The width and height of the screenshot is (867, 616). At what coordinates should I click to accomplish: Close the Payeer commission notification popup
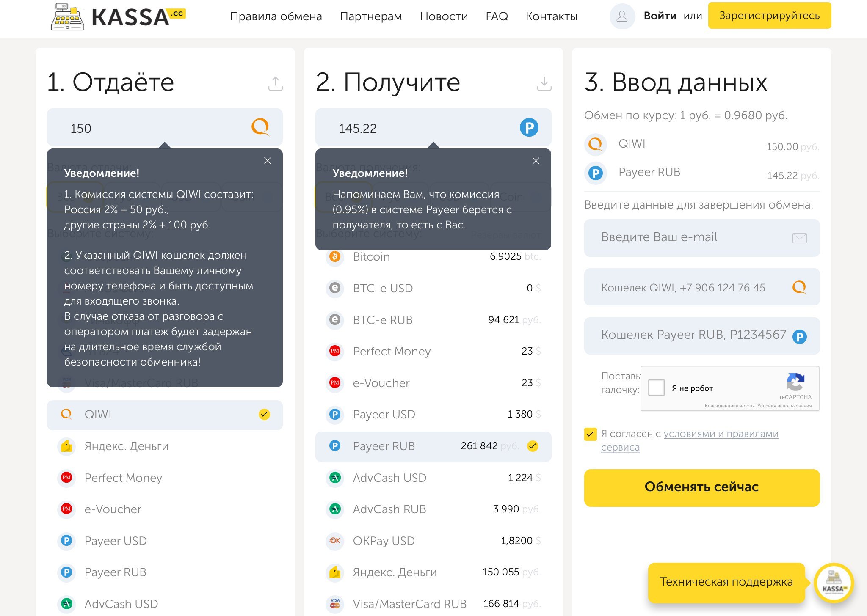coord(536,161)
